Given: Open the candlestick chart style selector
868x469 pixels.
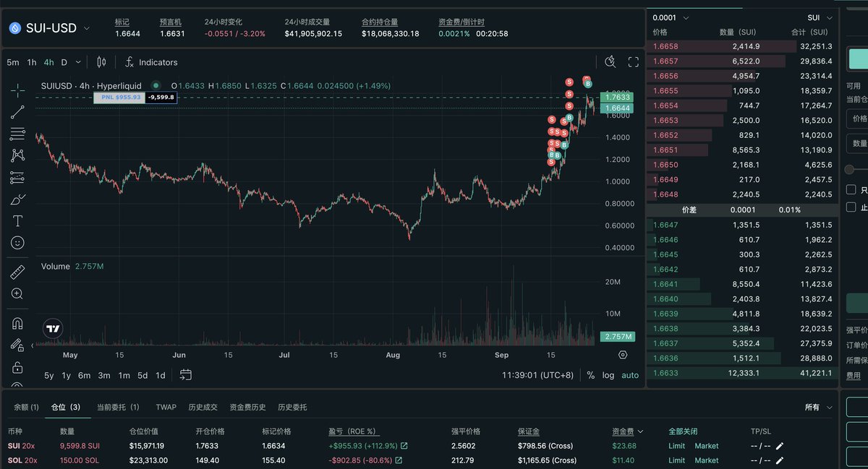Looking at the screenshot, I should [101, 62].
